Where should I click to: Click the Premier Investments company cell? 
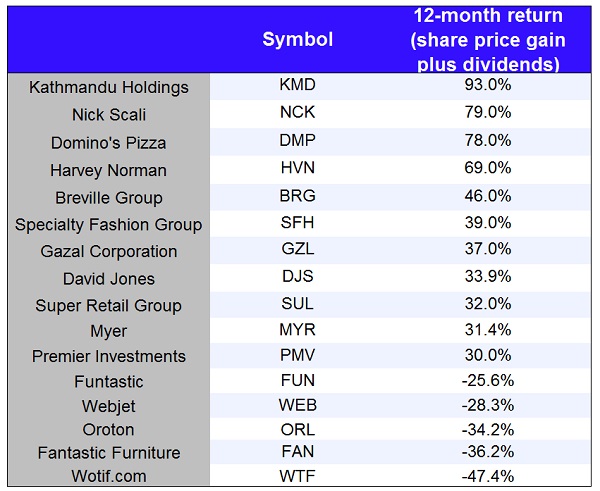109,356
